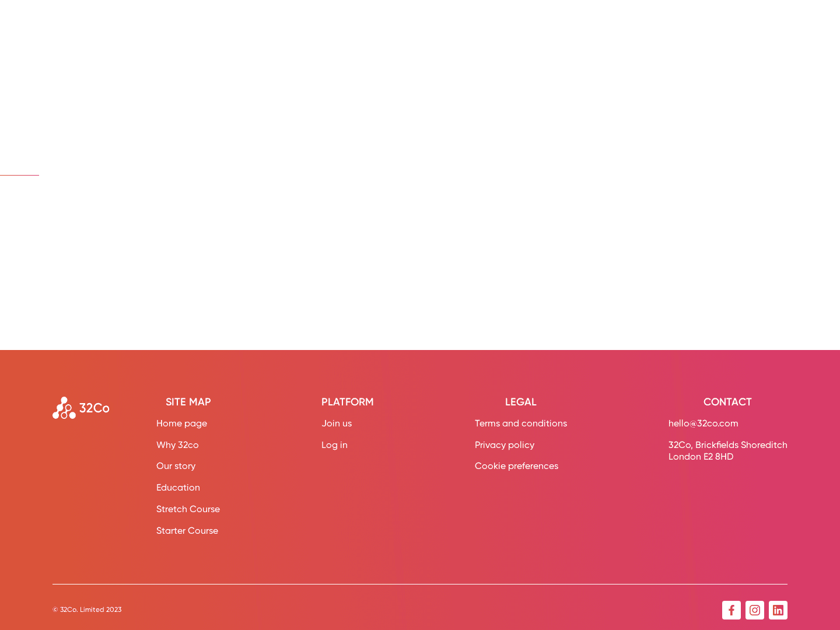Image resolution: width=840 pixels, height=630 pixels.
Task: Click the LEGAL heading
Action: [x=520, y=402]
